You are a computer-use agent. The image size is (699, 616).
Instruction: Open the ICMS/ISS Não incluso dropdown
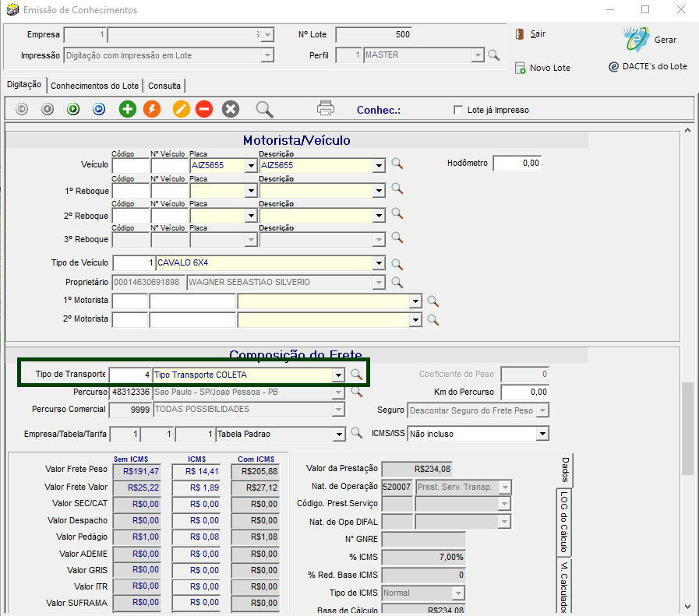coord(542,434)
